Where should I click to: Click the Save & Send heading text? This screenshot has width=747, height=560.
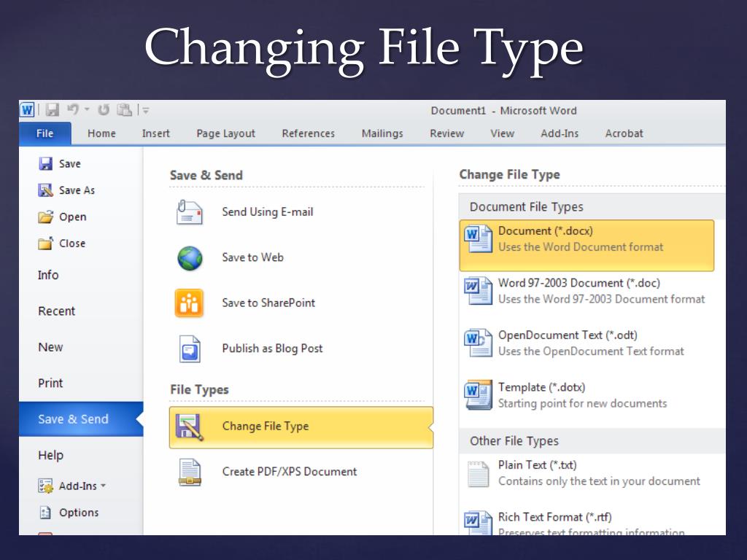click(206, 175)
